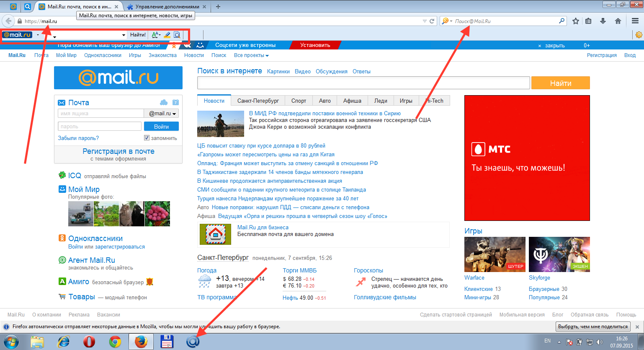Click the Установить button in Amigo banner
The width and height of the screenshot is (644, 350).
tap(315, 45)
